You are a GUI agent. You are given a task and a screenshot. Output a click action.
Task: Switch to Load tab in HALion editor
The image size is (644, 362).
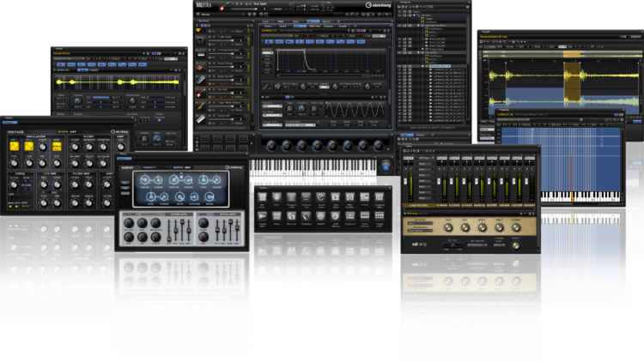tap(265, 21)
